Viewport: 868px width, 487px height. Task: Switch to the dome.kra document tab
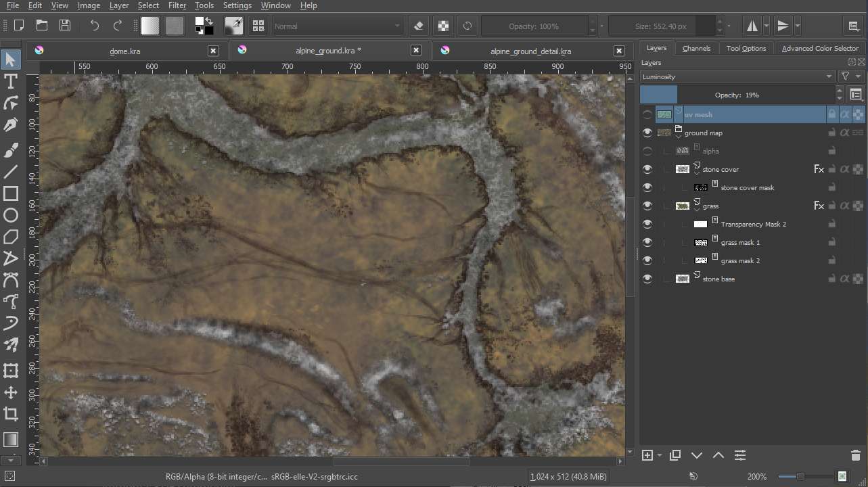[x=125, y=51]
